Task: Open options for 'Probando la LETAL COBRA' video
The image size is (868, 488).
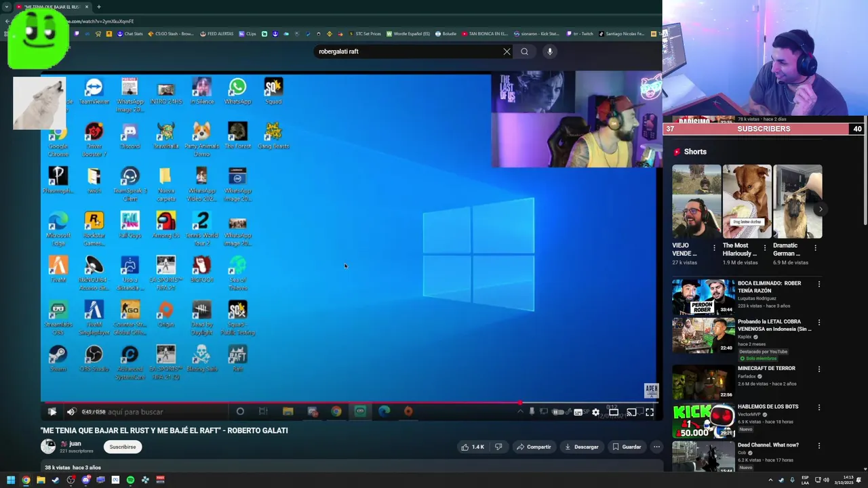Action: (819, 323)
